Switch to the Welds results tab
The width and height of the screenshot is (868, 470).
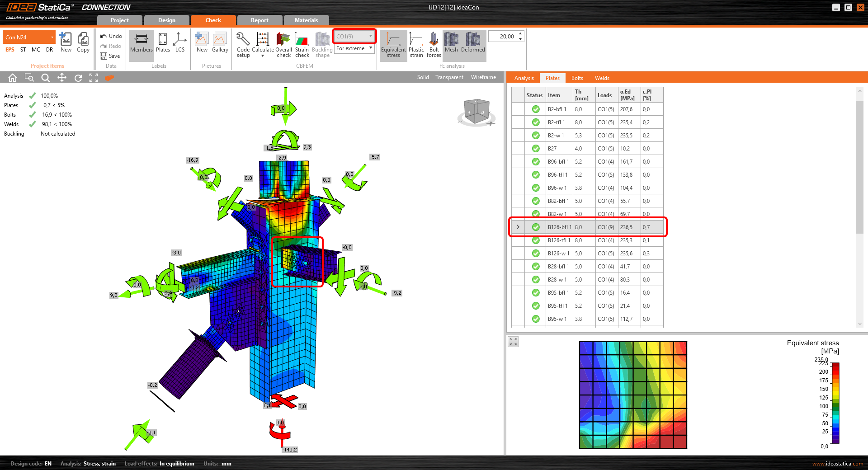tap(602, 78)
